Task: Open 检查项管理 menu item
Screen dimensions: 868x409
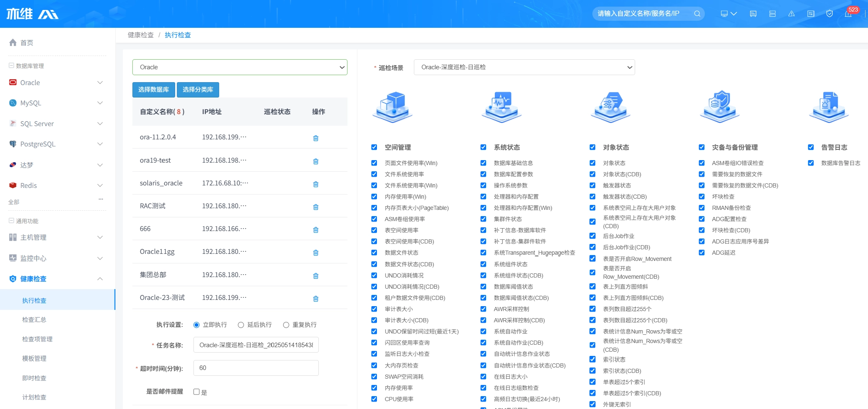Action: click(37, 339)
